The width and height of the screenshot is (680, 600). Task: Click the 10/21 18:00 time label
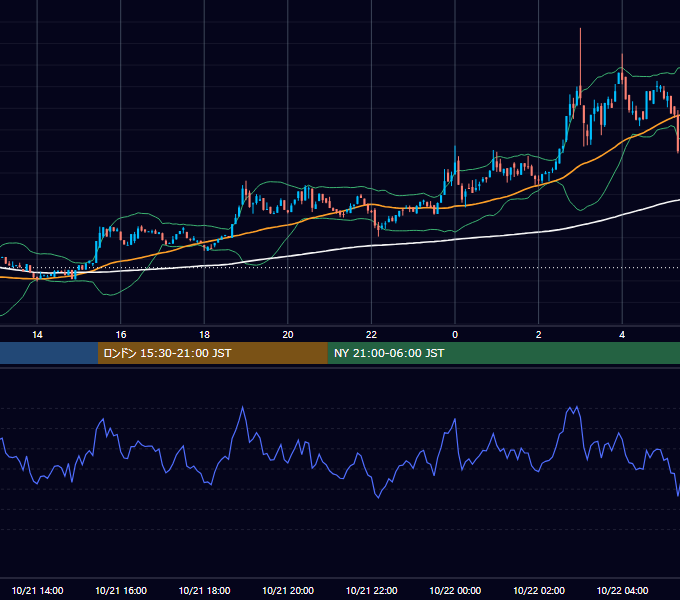(x=204, y=590)
